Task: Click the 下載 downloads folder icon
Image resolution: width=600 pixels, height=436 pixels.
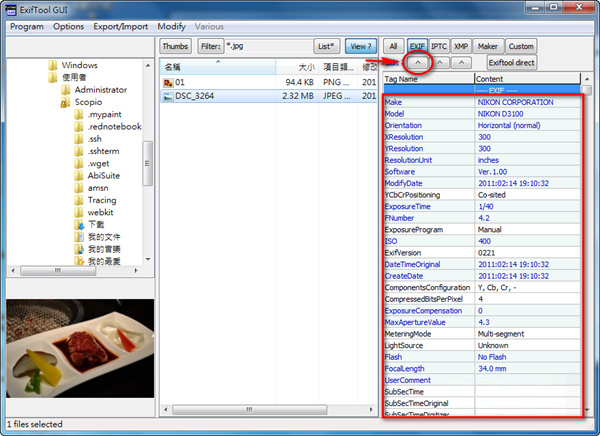Action: pos(80,225)
